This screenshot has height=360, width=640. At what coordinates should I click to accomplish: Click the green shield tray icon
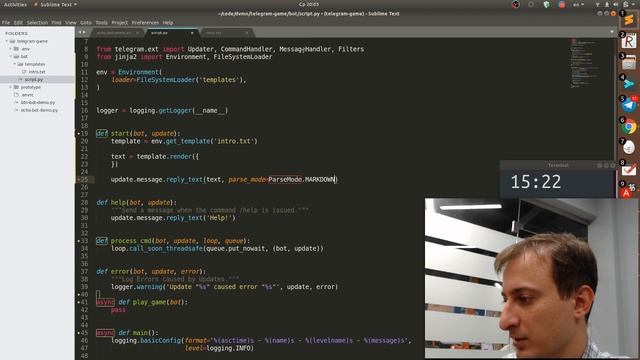click(547, 4)
